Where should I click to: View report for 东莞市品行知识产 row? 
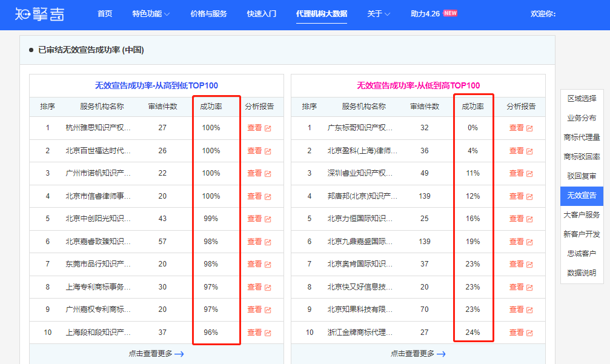259,264
